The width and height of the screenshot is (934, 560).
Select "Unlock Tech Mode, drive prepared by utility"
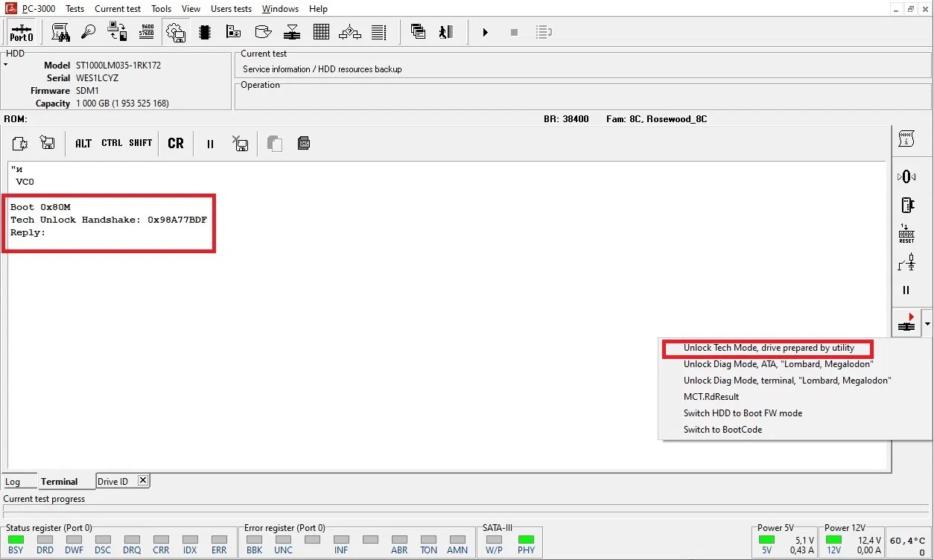[x=769, y=348]
